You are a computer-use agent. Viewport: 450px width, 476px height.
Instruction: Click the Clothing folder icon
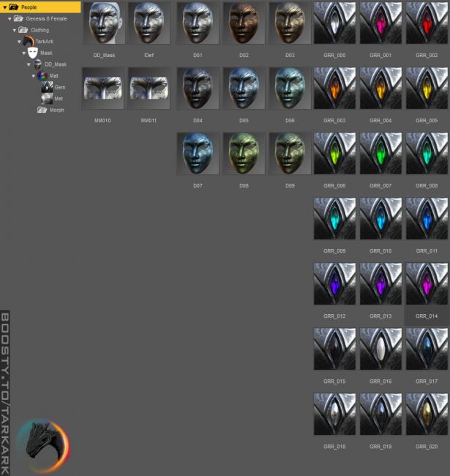coord(23,30)
